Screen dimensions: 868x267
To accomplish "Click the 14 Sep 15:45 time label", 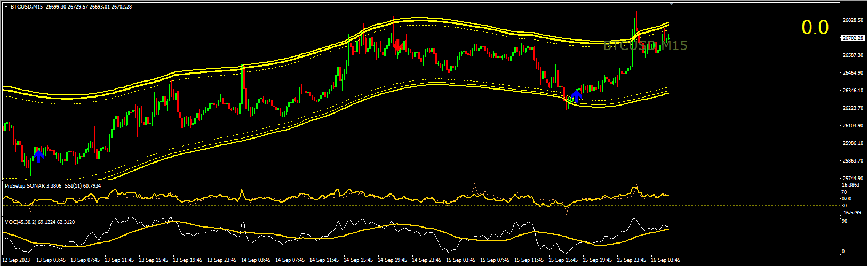I will [358, 260].
